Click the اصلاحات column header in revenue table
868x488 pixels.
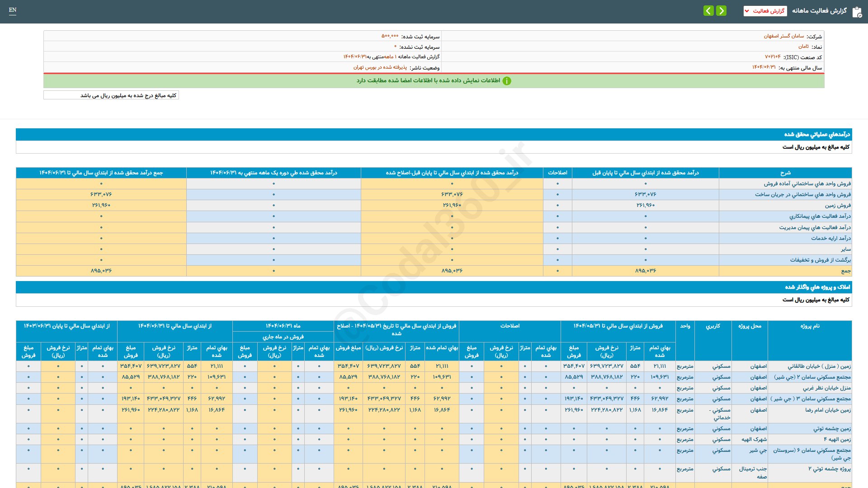557,173
